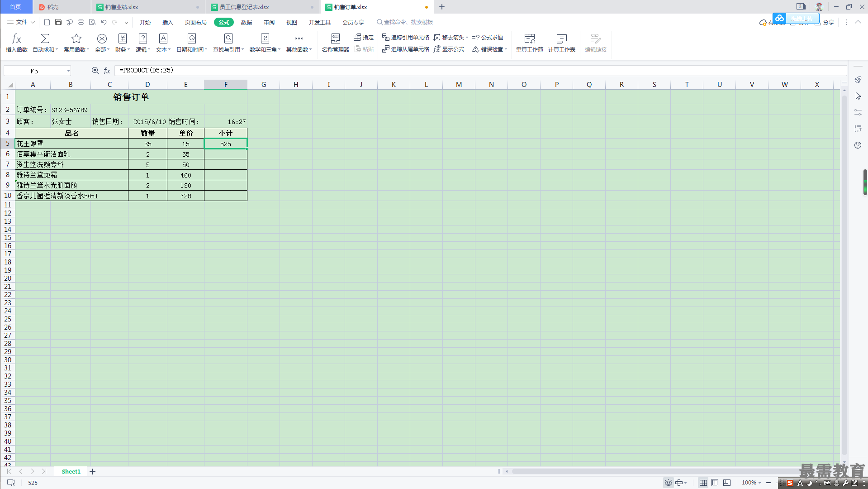868x489 pixels.
Task: Click the Print icon in quick toolbar
Action: 81,22
